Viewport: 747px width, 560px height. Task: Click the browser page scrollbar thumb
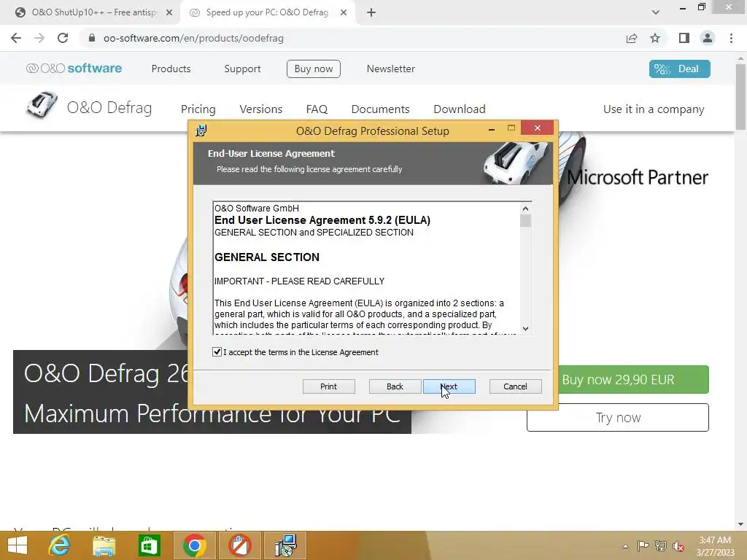(x=740, y=97)
